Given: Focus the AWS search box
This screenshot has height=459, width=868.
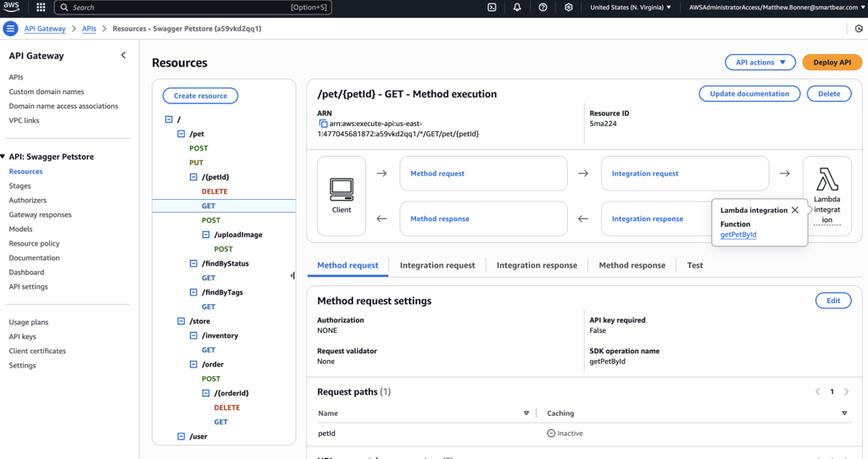Looking at the screenshot, I should pos(192,7).
